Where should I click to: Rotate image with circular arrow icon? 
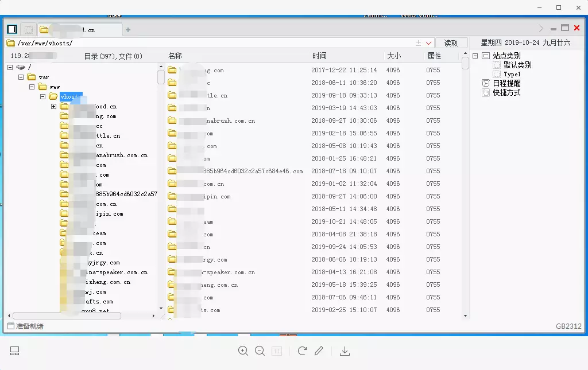pos(302,351)
